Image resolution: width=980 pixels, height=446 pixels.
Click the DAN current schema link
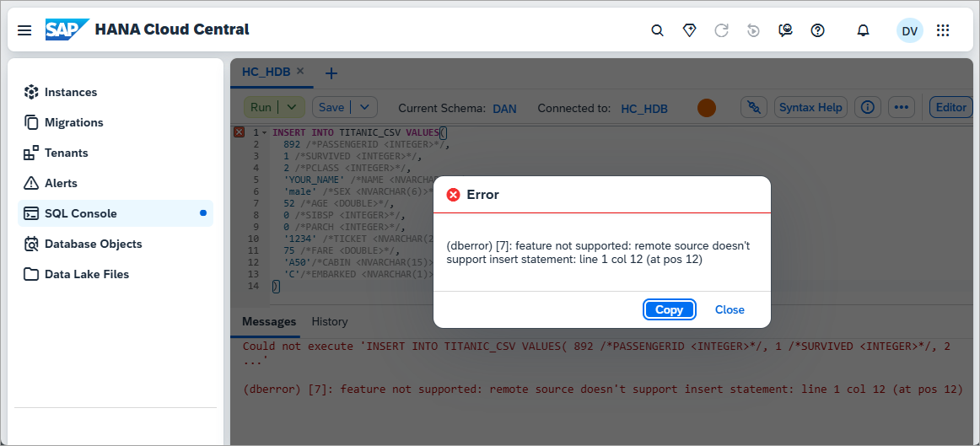point(505,108)
